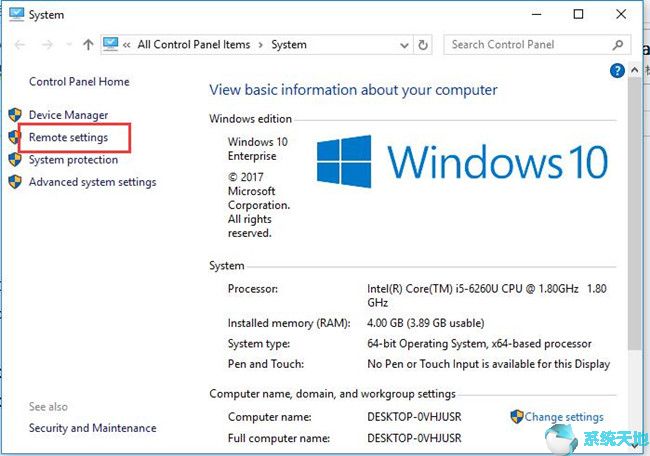Click the System protection shield icon
Screen dimensions: 650x456
tap(15, 160)
